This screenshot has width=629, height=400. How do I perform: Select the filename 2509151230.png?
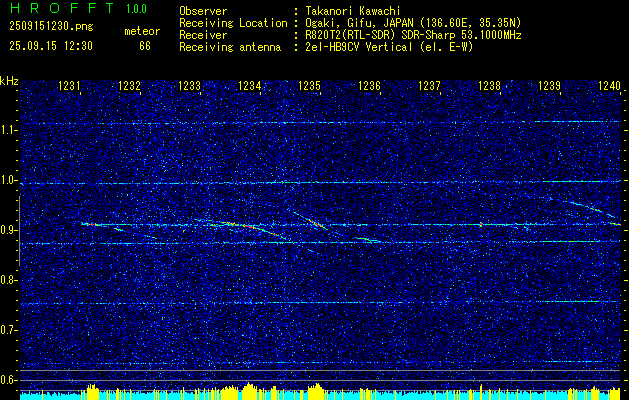point(51,26)
